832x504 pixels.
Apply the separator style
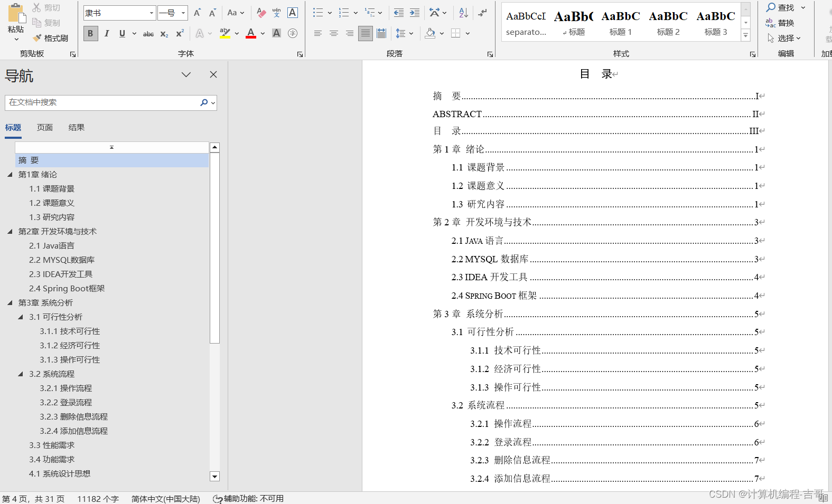526,23
